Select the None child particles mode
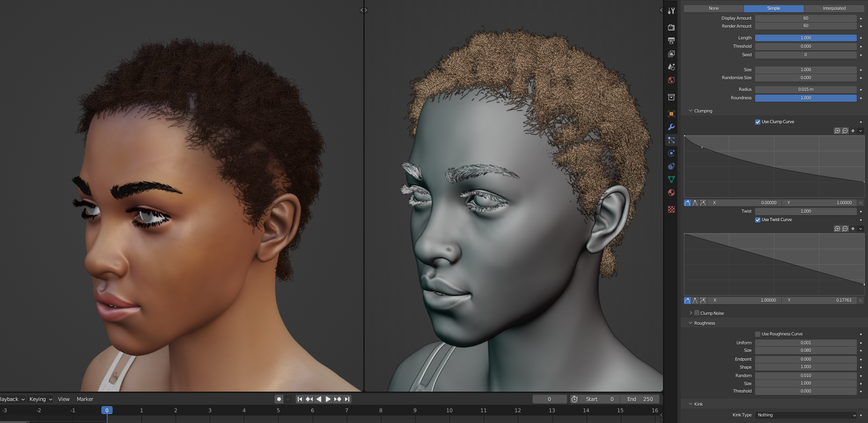 coord(714,8)
